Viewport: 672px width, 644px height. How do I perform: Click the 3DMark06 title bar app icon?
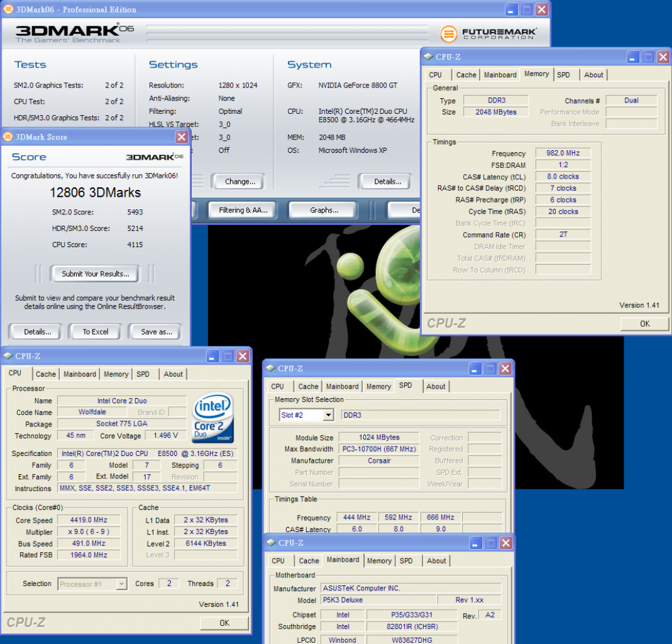(8, 9)
